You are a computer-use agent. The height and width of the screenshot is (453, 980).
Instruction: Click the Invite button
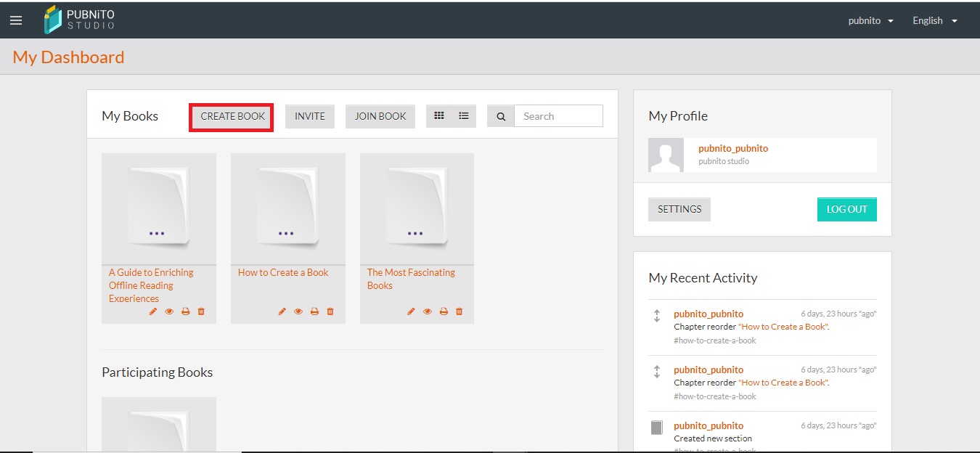[x=310, y=116]
